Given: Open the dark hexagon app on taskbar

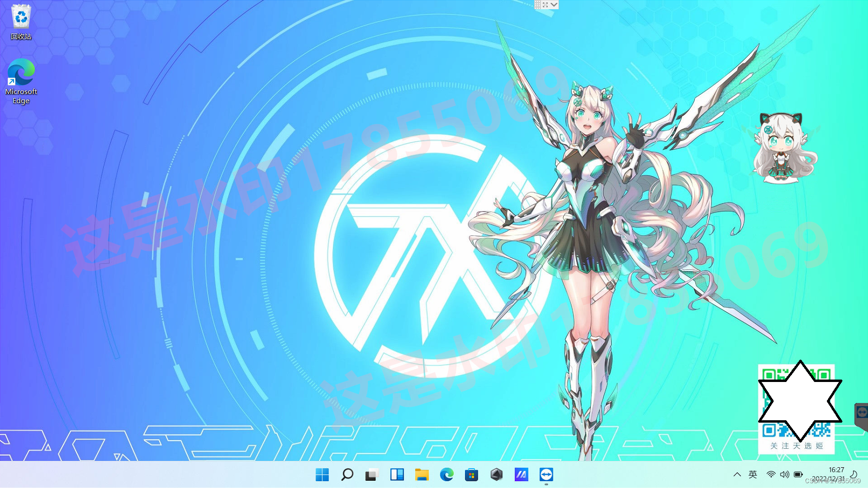Looking at the screenshot, I should (x=496, y=474).
